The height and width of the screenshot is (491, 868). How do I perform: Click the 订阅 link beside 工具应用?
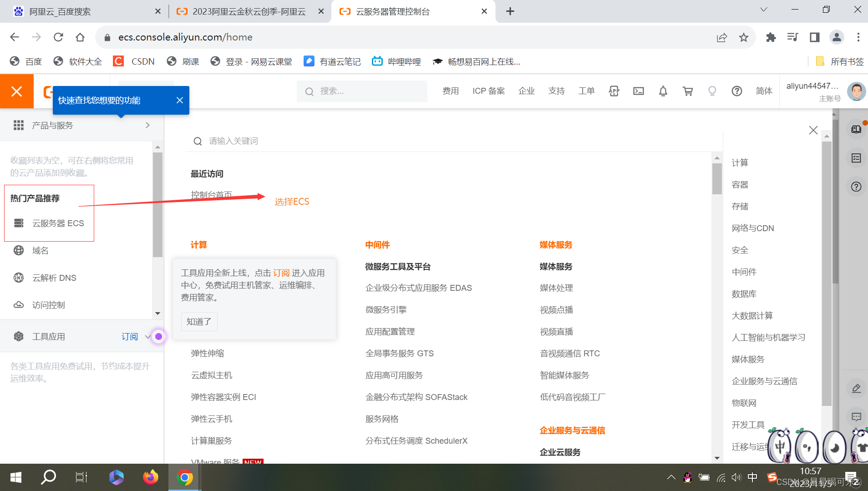[130, 337]
